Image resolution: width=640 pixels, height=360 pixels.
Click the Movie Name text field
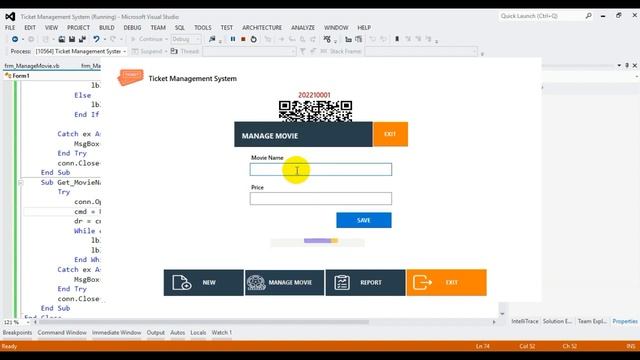[x=321, y=169]
